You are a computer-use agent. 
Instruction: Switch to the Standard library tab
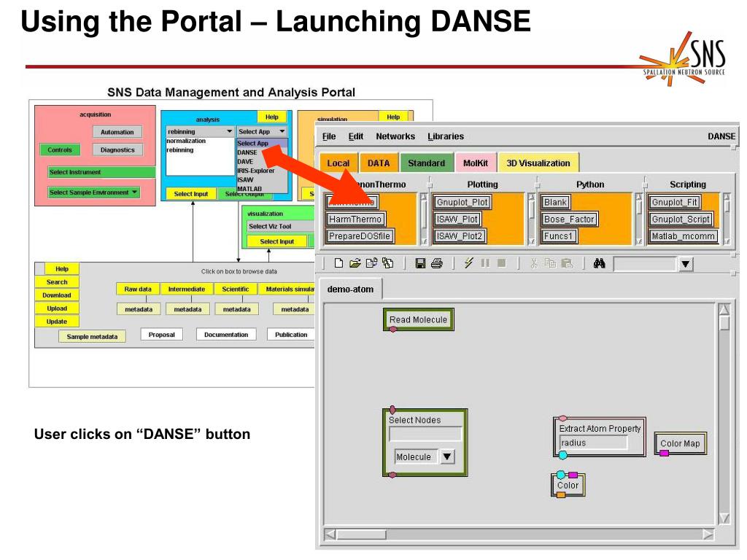click(426, 163)
